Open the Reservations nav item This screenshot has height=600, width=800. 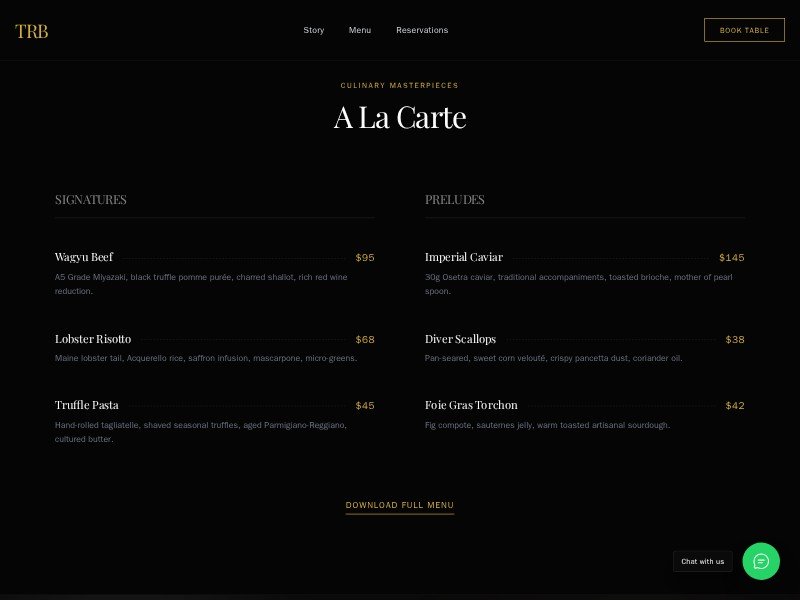click(422, 30)
